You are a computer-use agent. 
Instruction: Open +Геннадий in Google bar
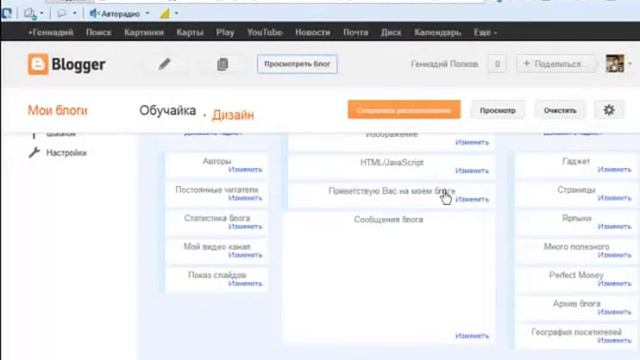51,33
